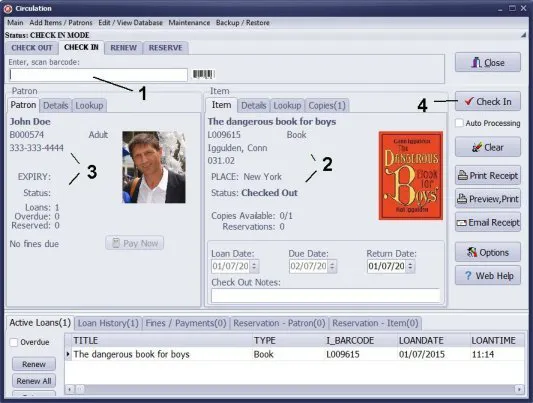Screen dimensions: 533x403
Task: Click the barcode scanner icon
Action: [203, 74]
